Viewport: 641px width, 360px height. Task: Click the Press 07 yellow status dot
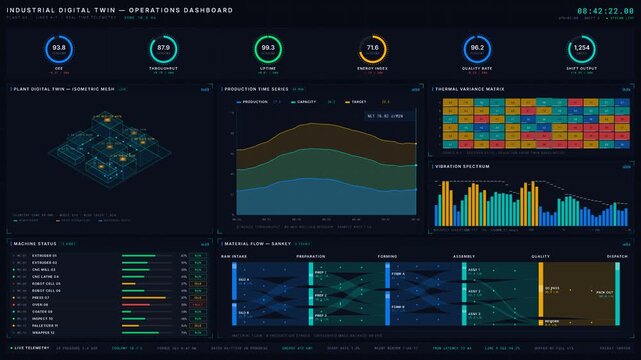point(13,298)
